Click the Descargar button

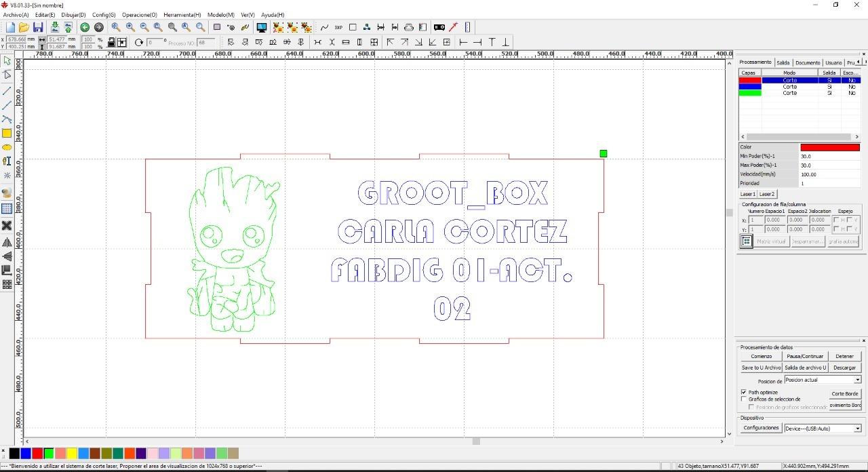click(844, 368)
